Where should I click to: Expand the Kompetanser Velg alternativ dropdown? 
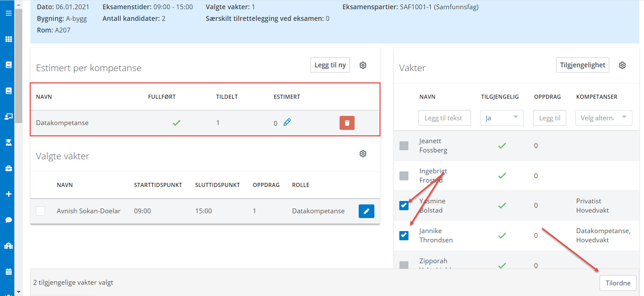603,118
